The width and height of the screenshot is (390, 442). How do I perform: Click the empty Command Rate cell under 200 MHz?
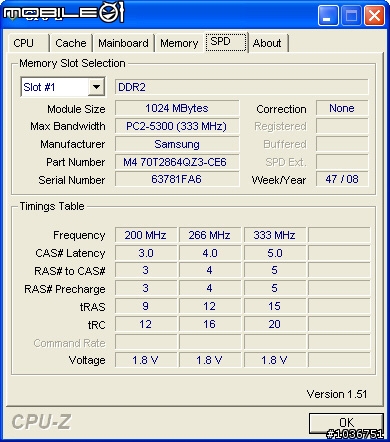tap(146, 342)
